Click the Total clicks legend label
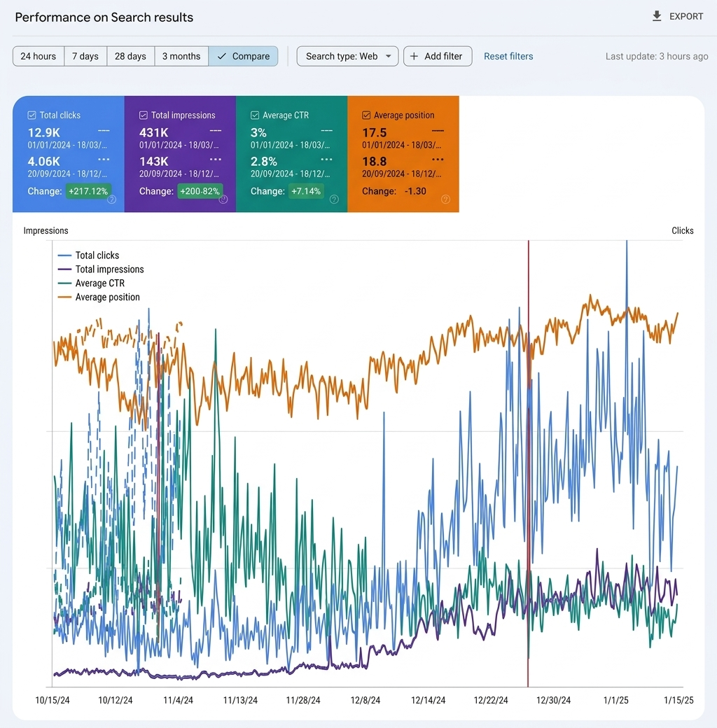717x728 pixels. (97, 255)
